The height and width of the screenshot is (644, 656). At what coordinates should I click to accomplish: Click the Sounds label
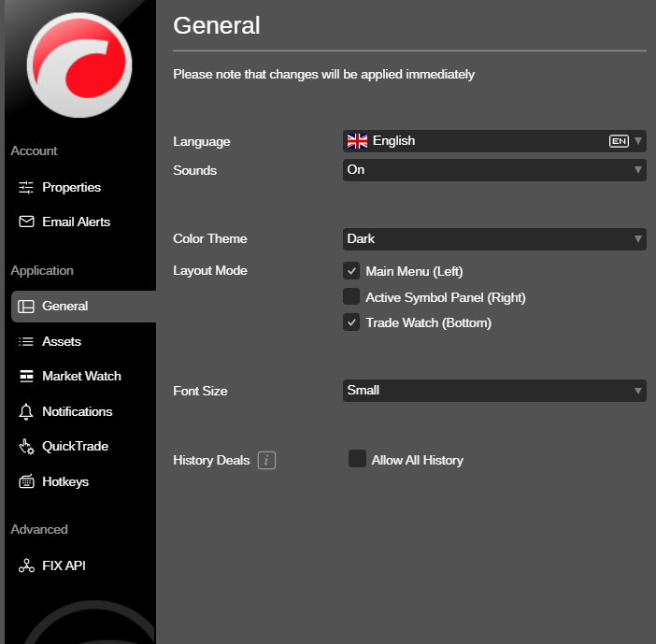coord(195,170)
